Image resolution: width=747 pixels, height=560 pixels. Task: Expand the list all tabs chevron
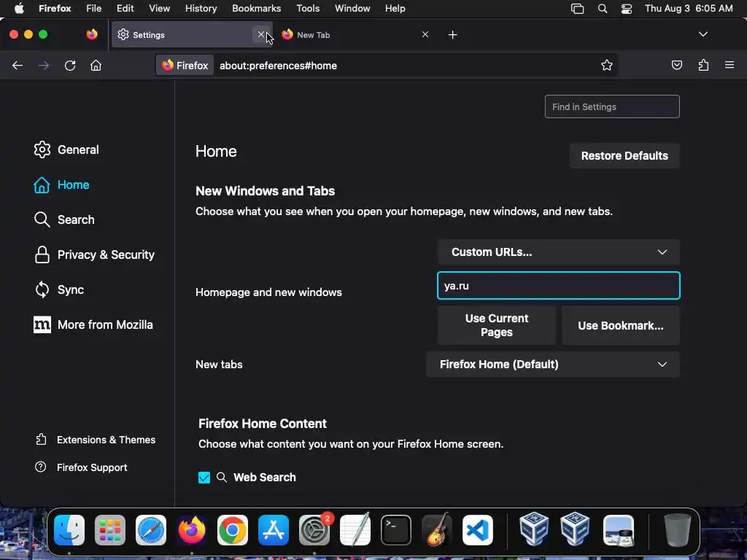point(703,34)
